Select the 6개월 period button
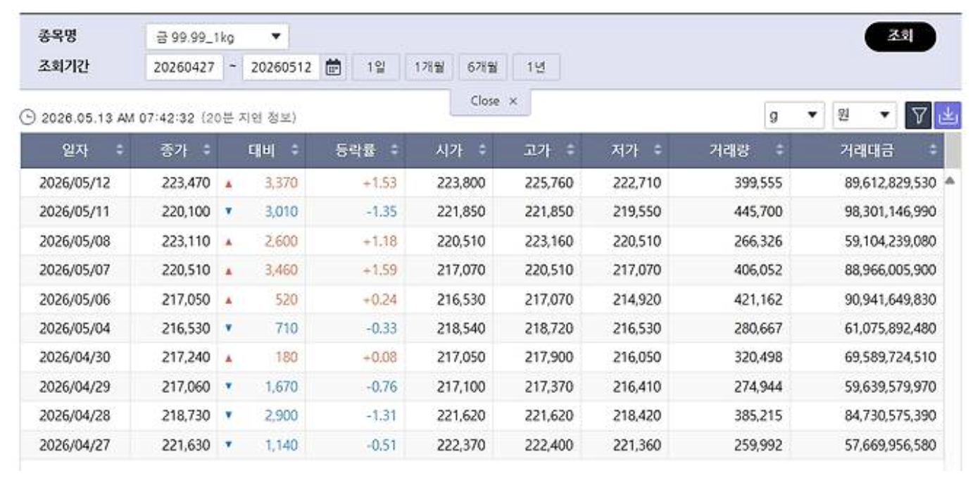 coord(482,68)
